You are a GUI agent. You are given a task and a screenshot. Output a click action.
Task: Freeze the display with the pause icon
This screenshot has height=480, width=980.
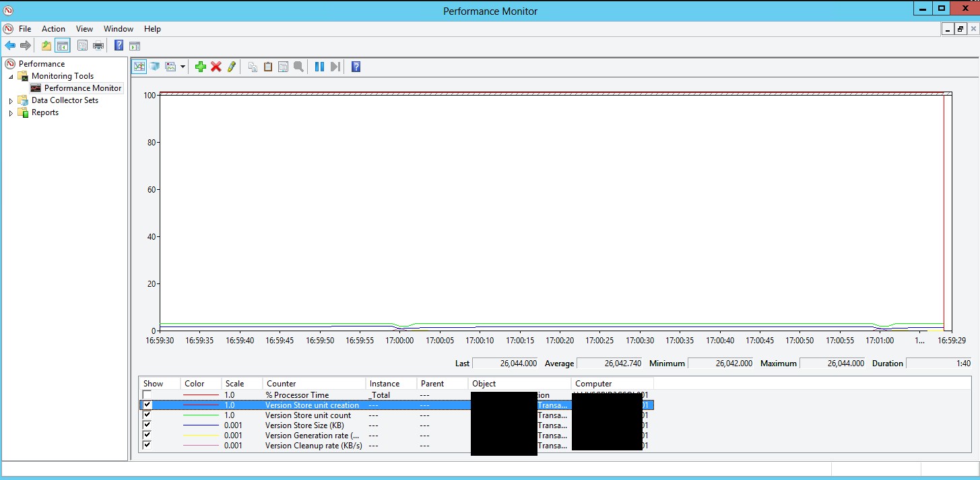[319, 66]
